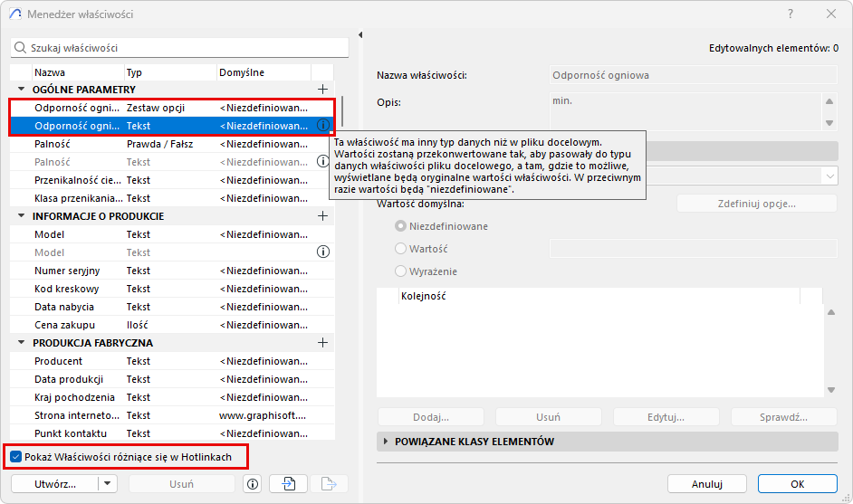Image resolution: width=853 pixels, height=504 pixels.
Task: Click the export properties icon button
Action: tap(329, 484)
